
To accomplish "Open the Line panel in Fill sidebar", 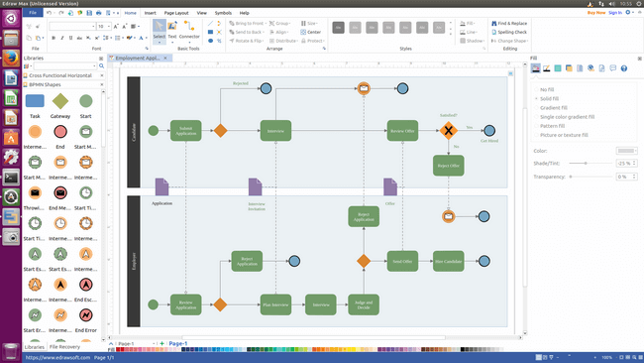I will tap(547, 68).
